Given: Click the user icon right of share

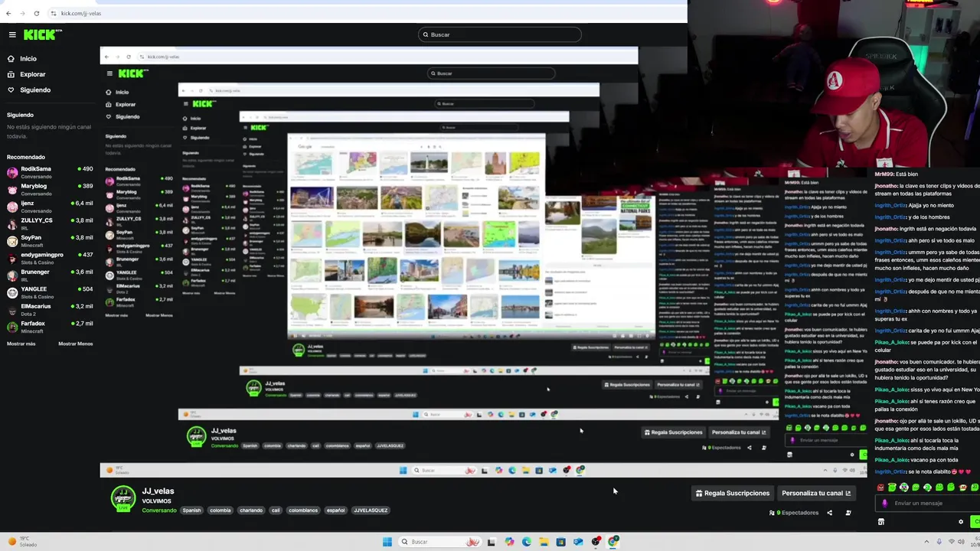Looking at the screenshot, I should tap(848, 513).
